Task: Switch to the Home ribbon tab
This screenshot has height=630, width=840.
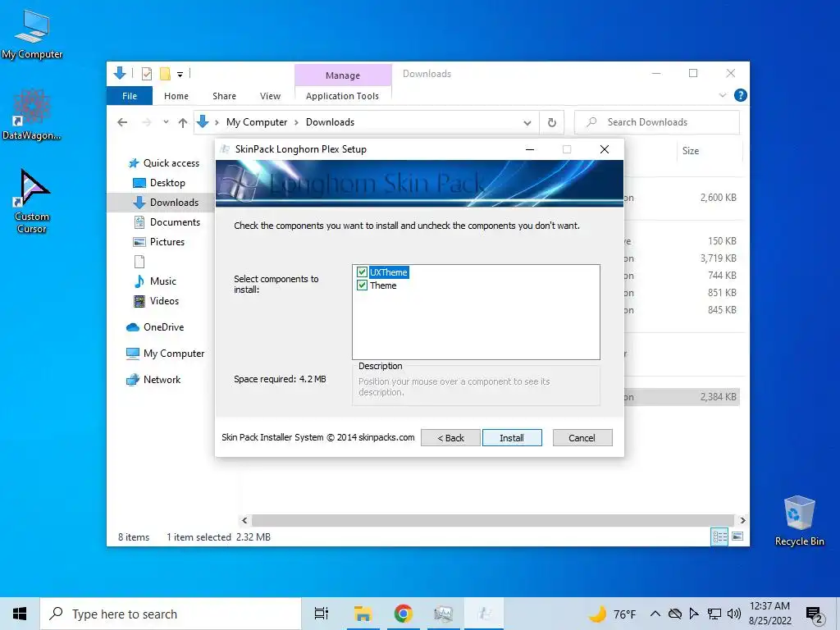Action: pyautogui.click(x=176, y=96)
